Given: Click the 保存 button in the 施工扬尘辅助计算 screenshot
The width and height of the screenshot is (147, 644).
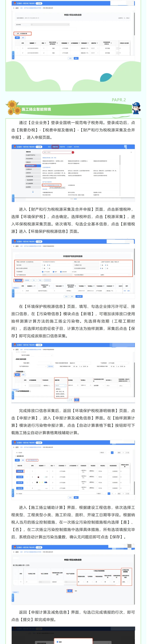Looking at the screenshot, I should tap(70, 591).
